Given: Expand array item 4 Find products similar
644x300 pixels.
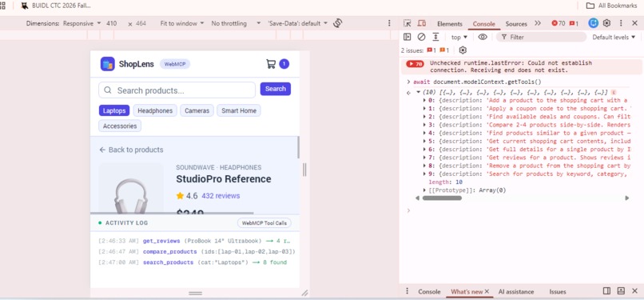Looking at the screenshot, I should click(x=425, y=133).
